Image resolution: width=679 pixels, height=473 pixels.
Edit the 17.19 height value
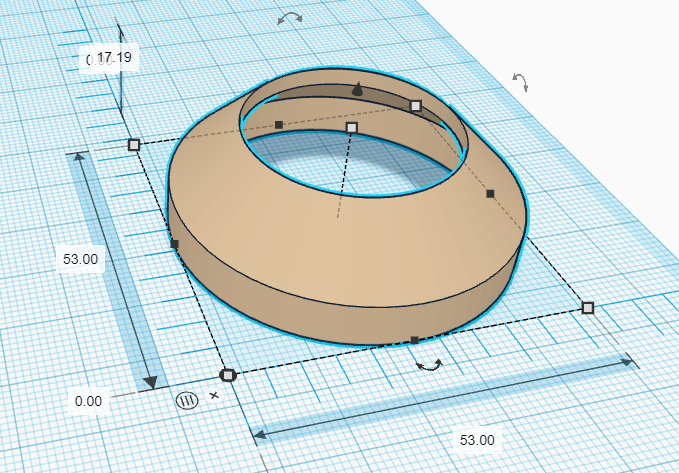(115, 57)
